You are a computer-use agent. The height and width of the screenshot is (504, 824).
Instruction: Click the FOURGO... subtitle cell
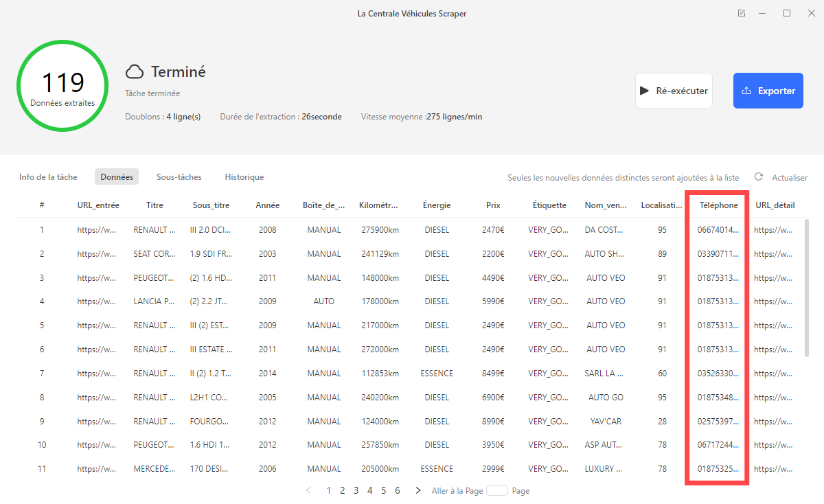(x=211, y=421)
